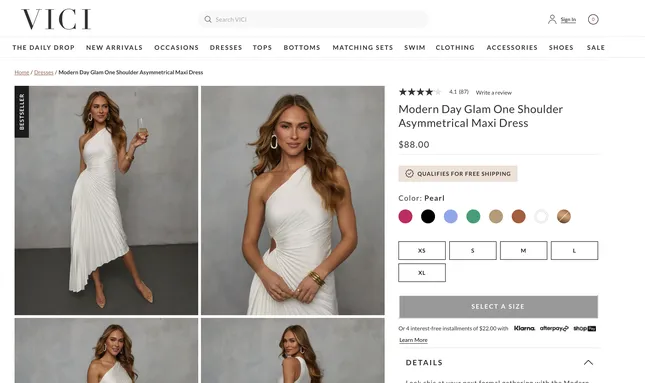This screenshot has height=383, width=645.
Task: Open Occasions menu
Action: tap(176, 47)
